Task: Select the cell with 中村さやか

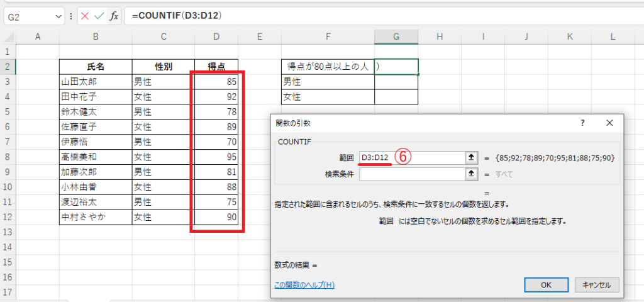Action: click(96, 217)
